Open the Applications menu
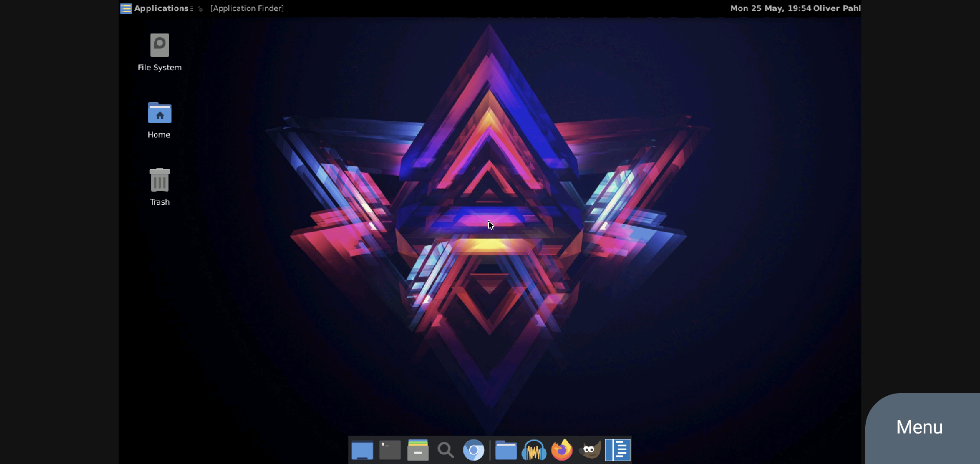This screenshot has height=464, width=980. (161, 8)
